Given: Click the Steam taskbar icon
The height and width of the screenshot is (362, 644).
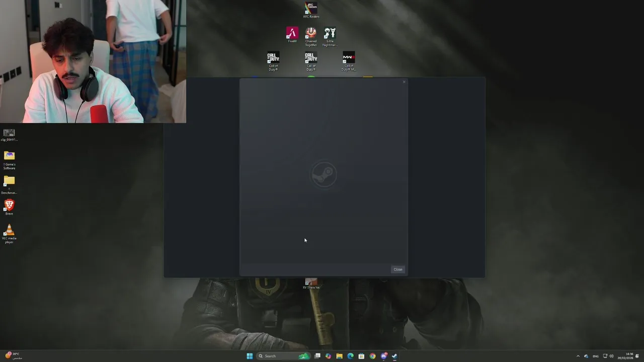Looking at the screenshot, I should click(394, 356).
